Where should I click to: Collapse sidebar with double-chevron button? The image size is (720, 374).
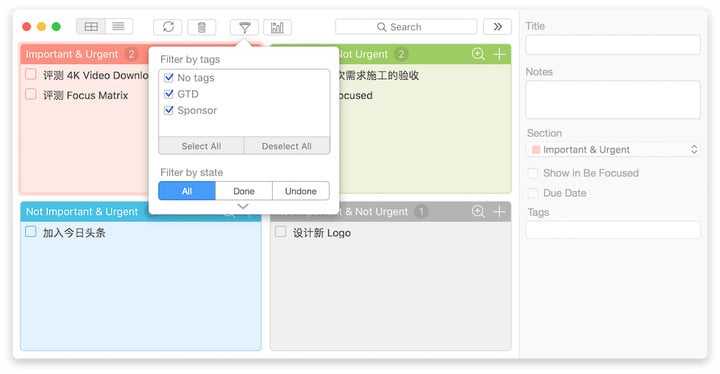pyautogui.click(x=497, y=27)
